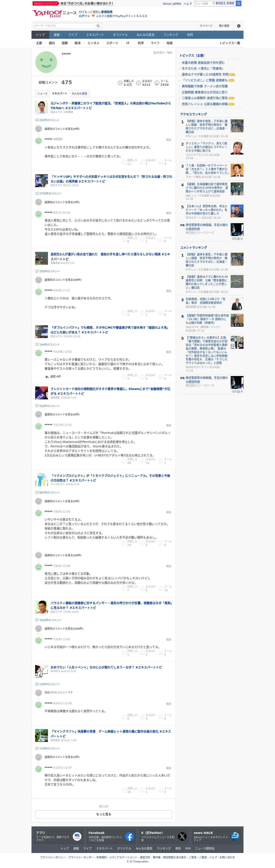Image resolution: width=275 pixels, height=868 pixels.
Task: Click なるほど icon on the 7/6 12:55 comment
Action: pyautogui.click(x=142, y=543)
